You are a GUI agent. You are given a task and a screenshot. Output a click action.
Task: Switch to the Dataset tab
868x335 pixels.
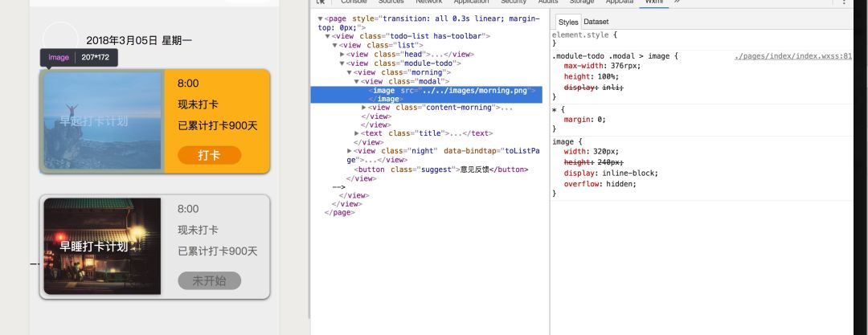click(x=596, y=22)
